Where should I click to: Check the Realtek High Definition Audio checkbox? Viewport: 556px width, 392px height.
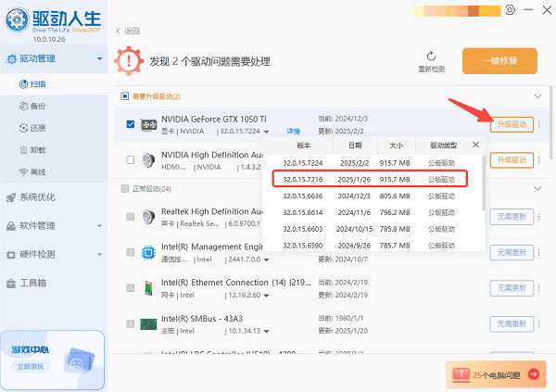pyautogui.click(x=130, y=217)
